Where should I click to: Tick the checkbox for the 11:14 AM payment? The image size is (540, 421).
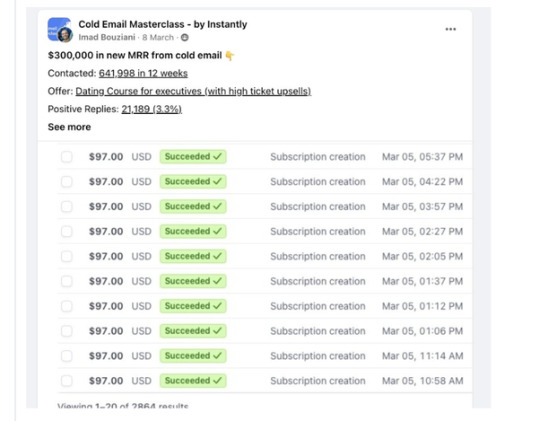pos(67,356)
